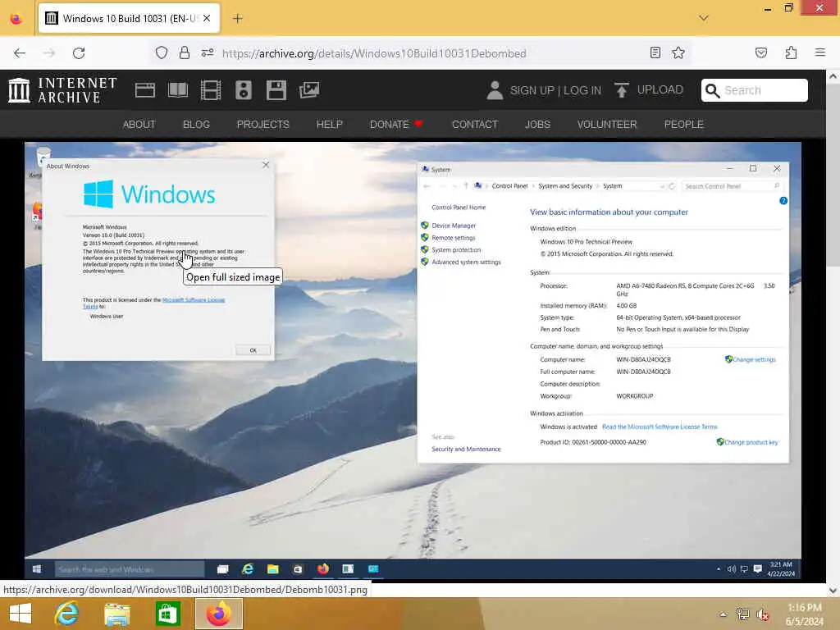The width and height of the screenshot is (840, 630).
Task: Go back in Firefox
Action: click(20, 53)
